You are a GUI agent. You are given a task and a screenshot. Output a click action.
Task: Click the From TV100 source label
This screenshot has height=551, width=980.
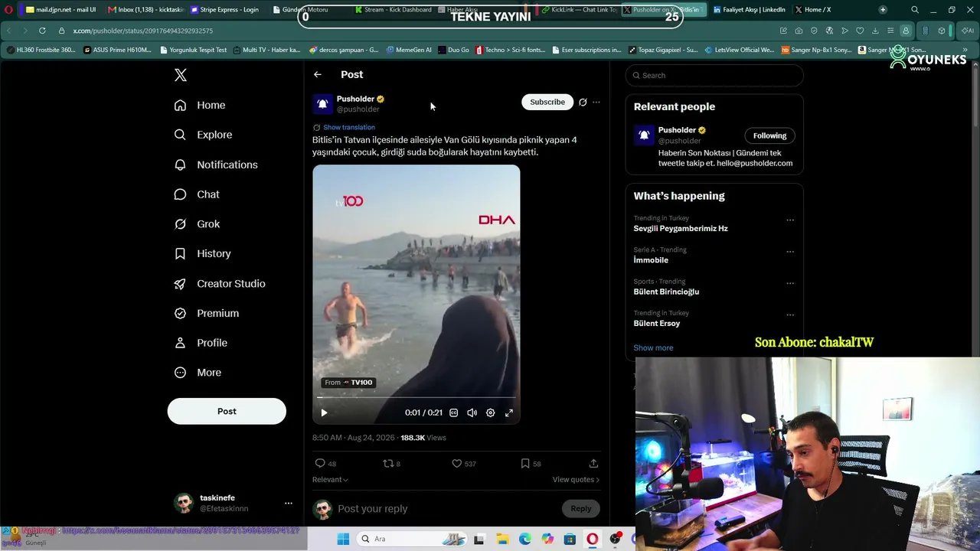pos(348,383)
